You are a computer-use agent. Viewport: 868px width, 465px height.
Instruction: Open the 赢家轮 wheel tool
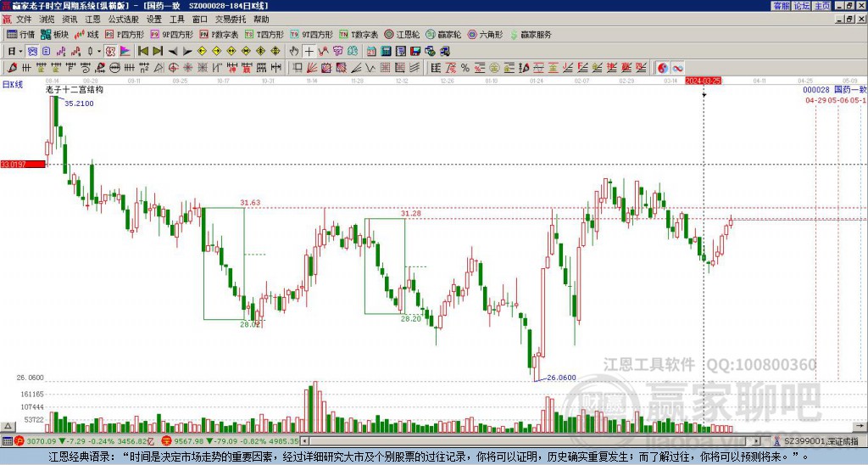tap(443, 34)
